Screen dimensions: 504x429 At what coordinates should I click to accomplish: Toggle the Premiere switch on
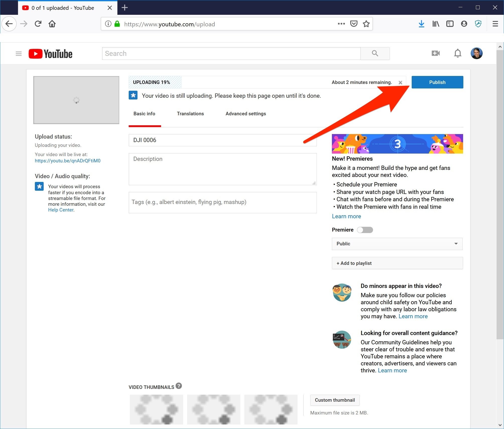click(x=365, y=230)
